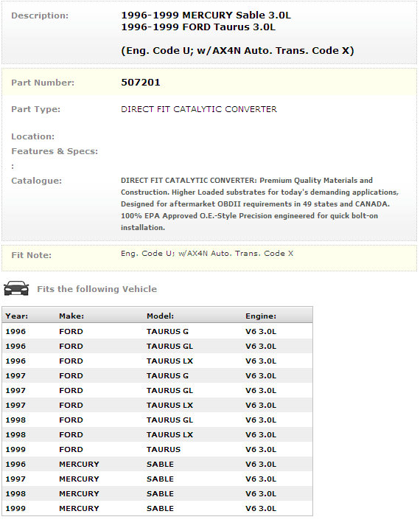Viewport: 420px width, 528px height.
Task: Click the DIRECT FIT CATALYTIC CONVERTER part type
Action: click(x=199, y=109)
